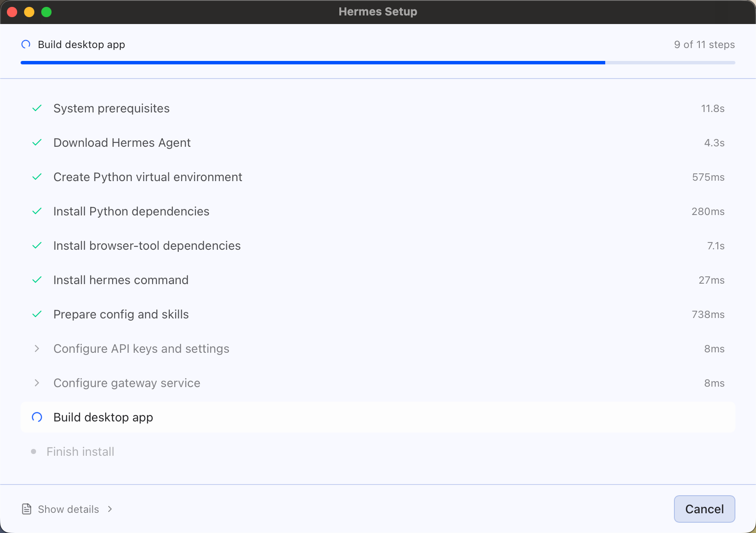Select the Install browser-tool dependencies step
The image size is (756, 533).
coord(378,245)
